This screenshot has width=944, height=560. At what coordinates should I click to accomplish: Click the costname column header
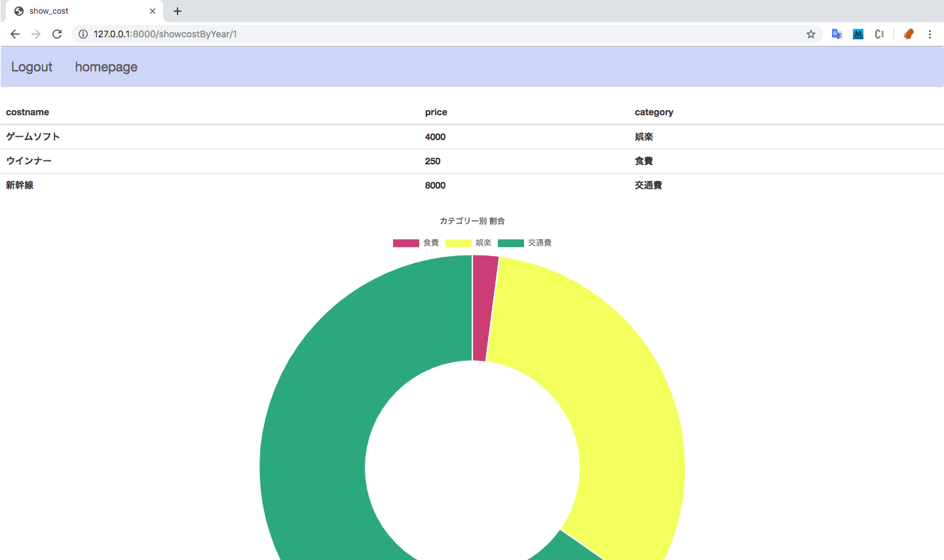tap(28, 112)
